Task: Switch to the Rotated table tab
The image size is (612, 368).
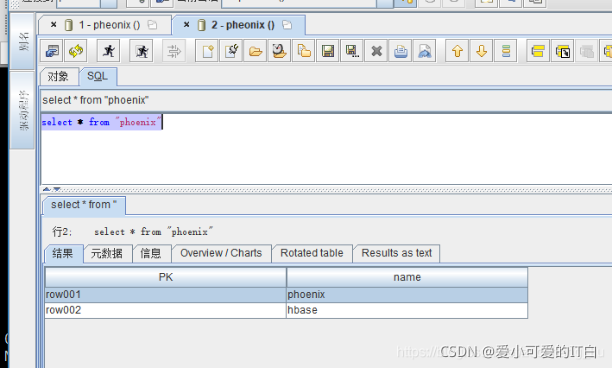Action: click(x=311, y=253)
